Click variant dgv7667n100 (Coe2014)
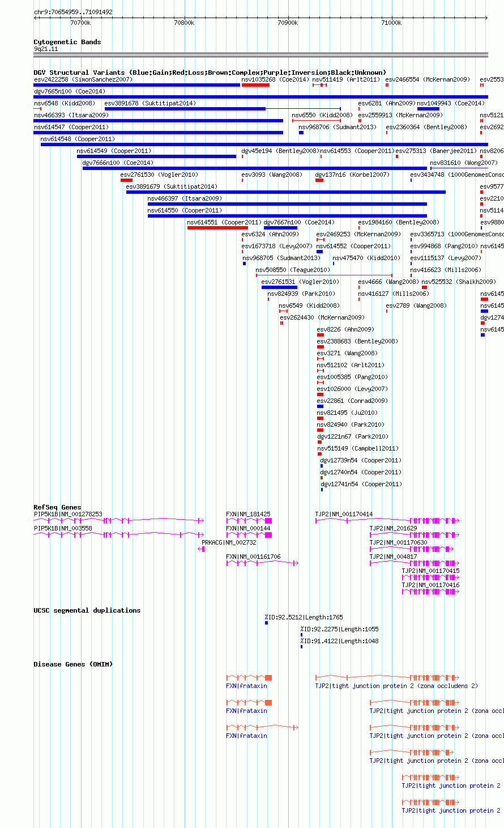The width and height of the screenshot is (504, 828). (x=300, y=223)
